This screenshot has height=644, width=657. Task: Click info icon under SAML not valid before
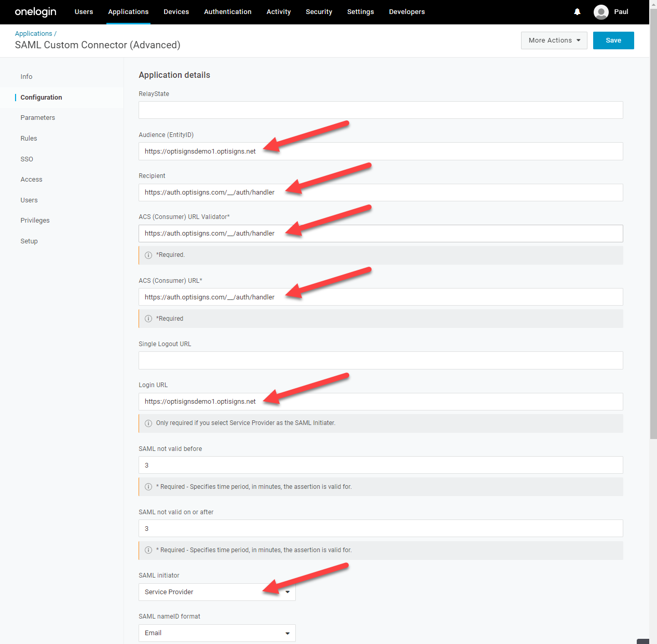(148, 487)
